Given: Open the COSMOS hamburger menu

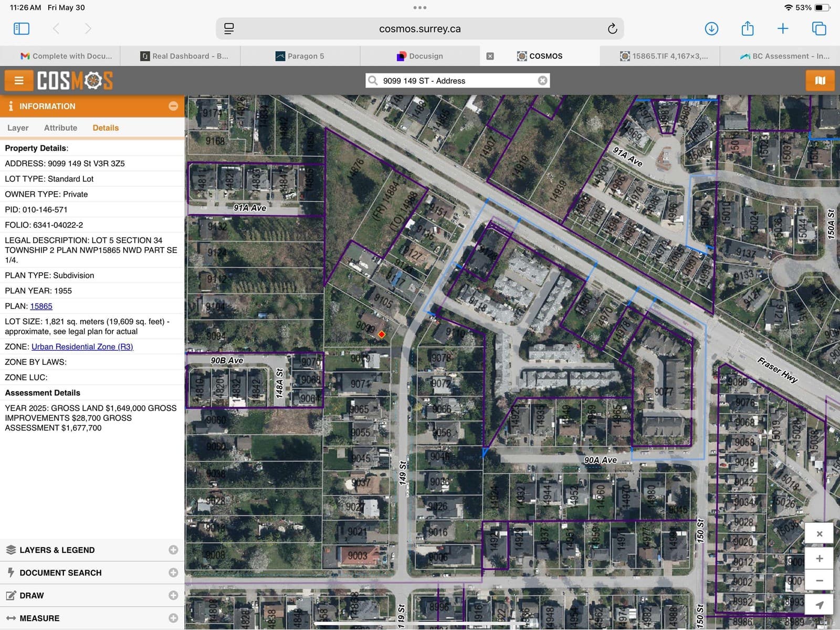Looking at the screenshot, I should click(19, 80).
